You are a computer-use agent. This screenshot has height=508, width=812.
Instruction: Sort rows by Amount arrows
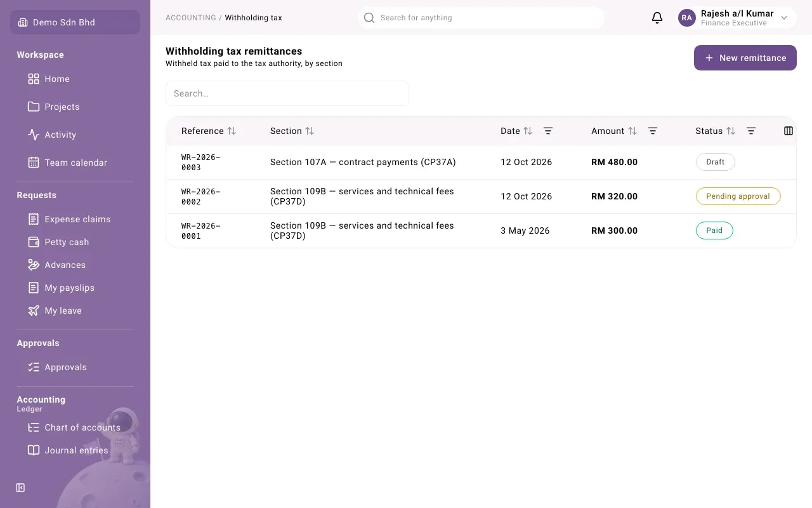click(632, 131)
